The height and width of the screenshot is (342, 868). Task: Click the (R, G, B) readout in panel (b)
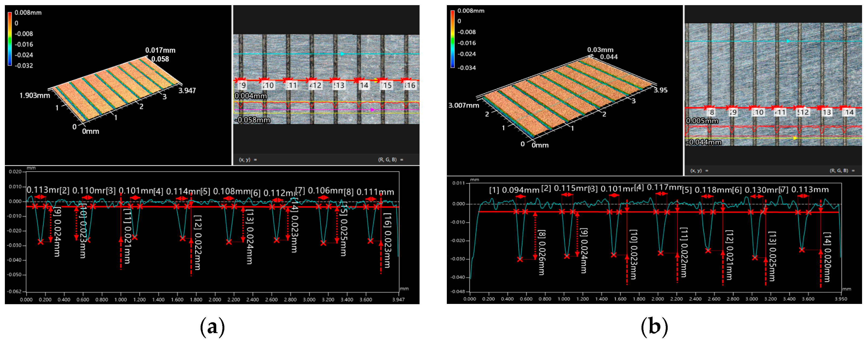[842, 170]
